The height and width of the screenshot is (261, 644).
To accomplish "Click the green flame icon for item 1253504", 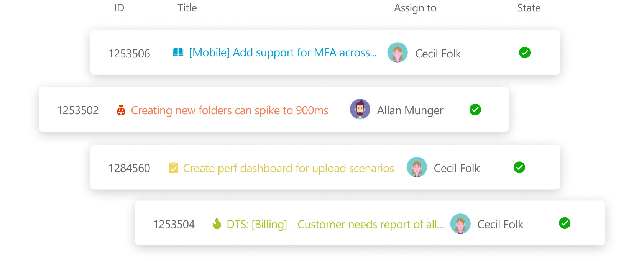I will (217, 224).
